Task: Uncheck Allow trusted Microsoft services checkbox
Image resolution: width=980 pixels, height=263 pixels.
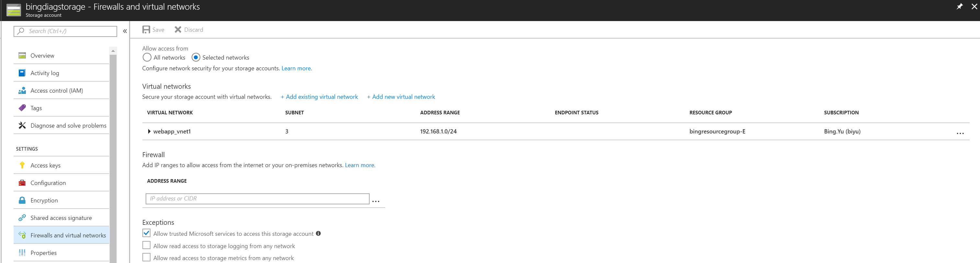Action: 147,233
